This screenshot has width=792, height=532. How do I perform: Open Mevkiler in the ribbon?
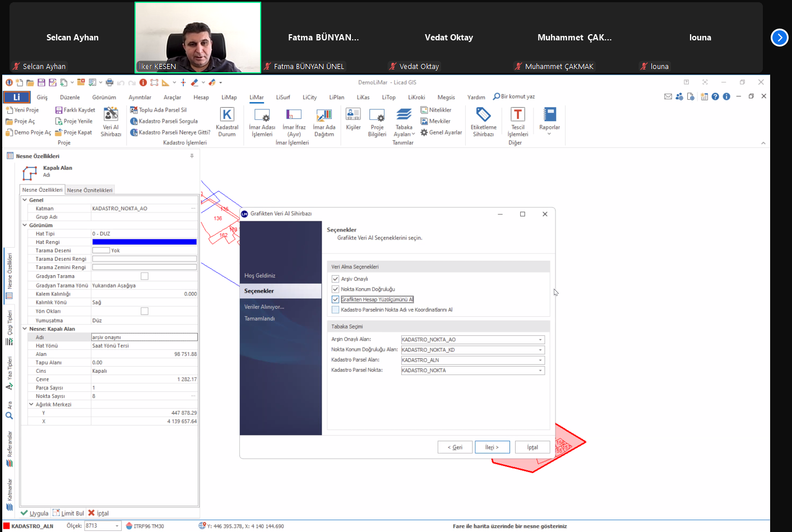(436, 121)
